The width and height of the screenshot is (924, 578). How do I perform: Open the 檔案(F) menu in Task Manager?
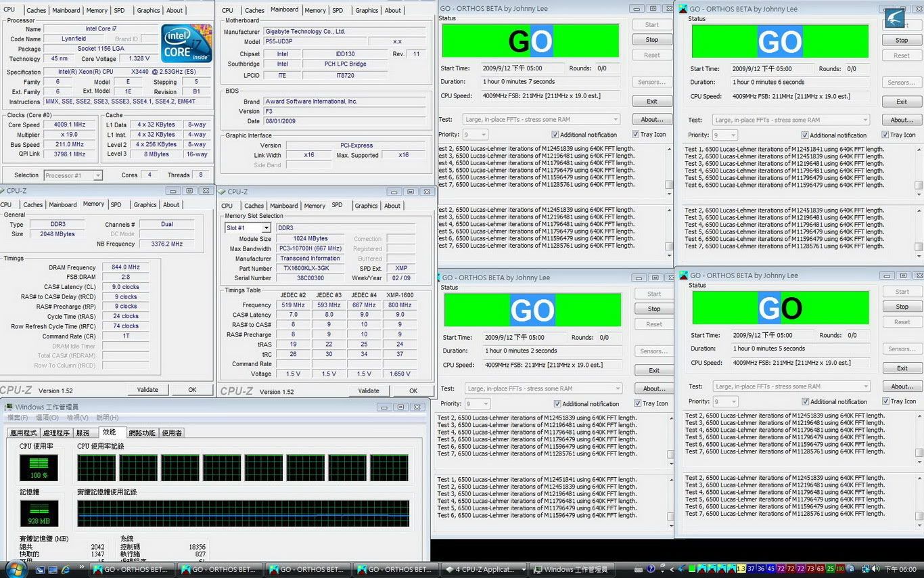click(18, 418)
